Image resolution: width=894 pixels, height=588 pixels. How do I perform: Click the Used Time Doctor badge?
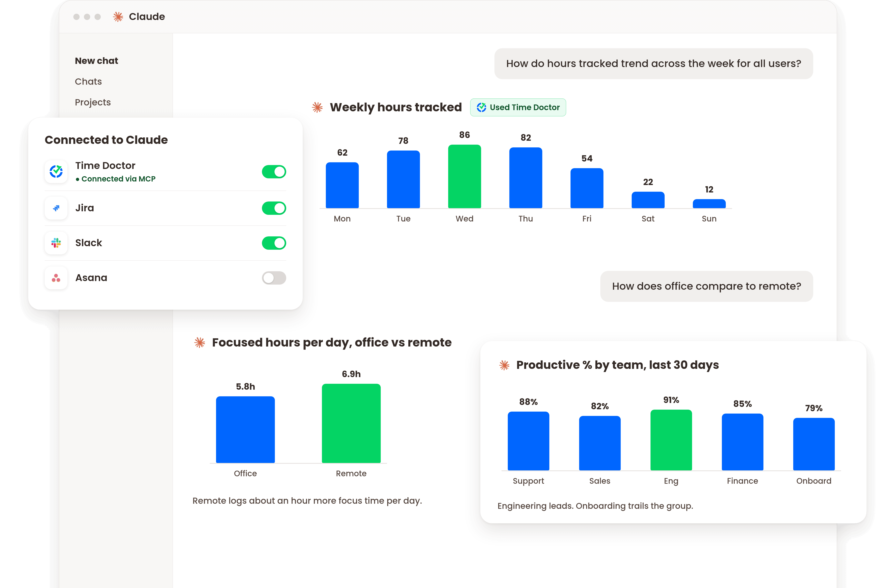pos(518,107)
